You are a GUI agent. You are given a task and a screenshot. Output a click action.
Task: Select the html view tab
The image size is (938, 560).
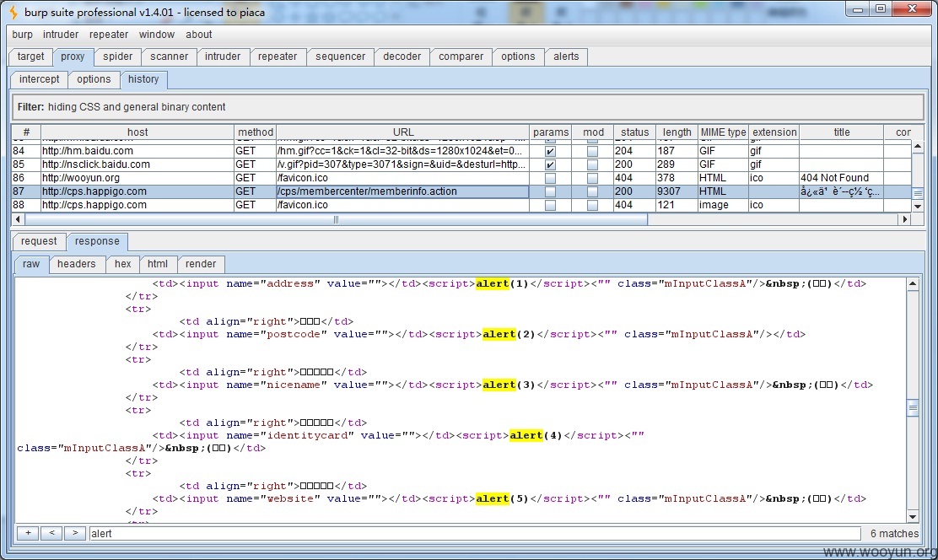tap(158, 264)
